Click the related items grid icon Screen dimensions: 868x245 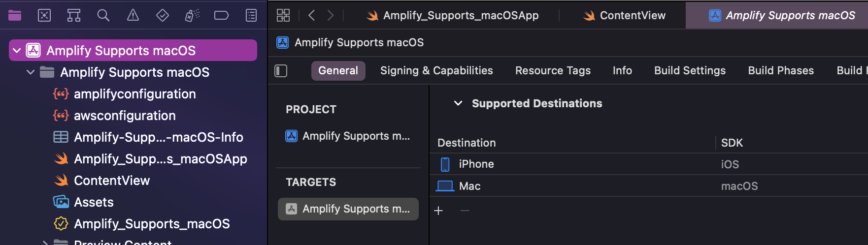click(x=283, y=15)
